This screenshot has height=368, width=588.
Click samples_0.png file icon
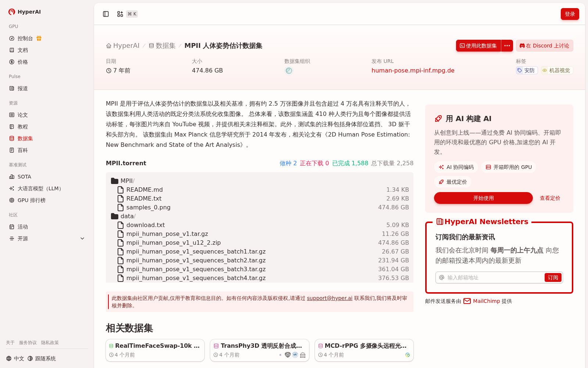tap(121, 207)
